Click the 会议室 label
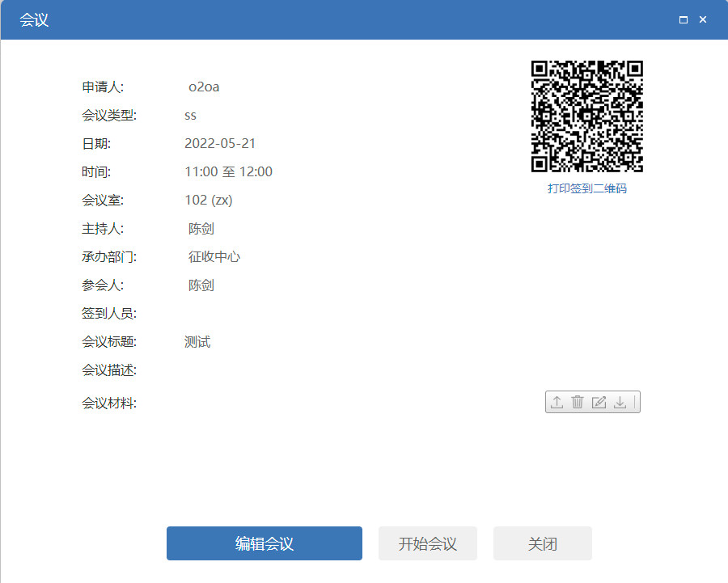The width and height of the screenshot is (728, 583). pyautogui.click(x=103, y=201)
